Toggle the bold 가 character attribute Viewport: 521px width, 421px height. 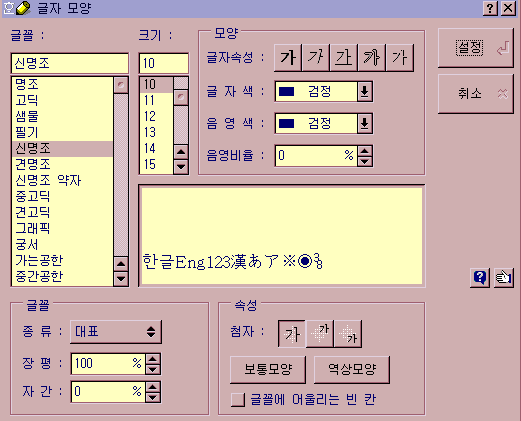tap(288, 57)
